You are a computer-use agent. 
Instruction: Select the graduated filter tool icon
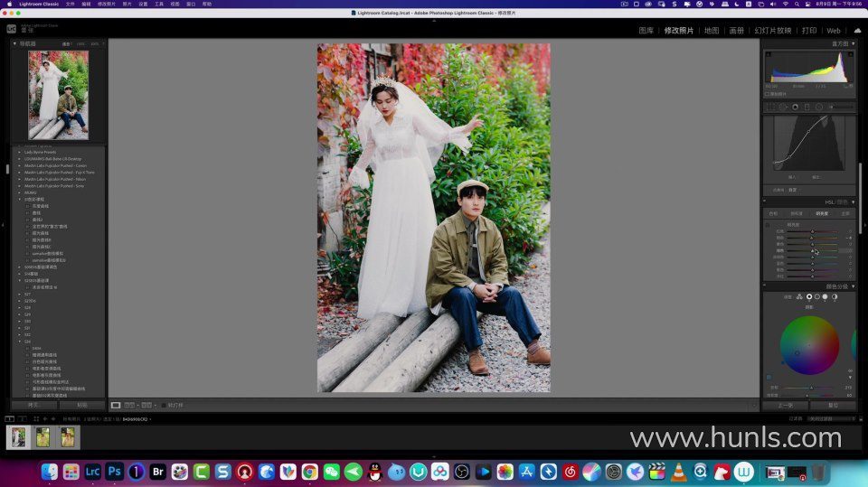(807, 107)
